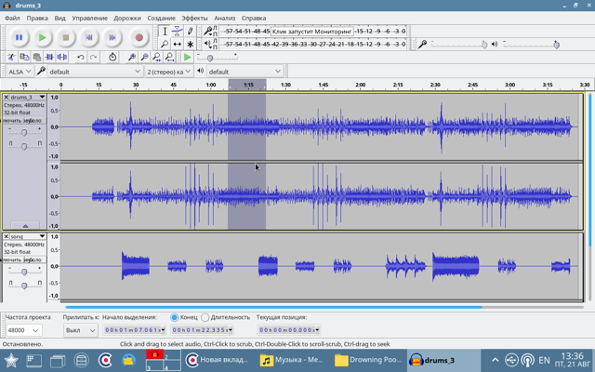This screenshot has width=595, height=372.
Task: Adjust drums_3 track pan slider
Action: click(x=24, y=146)
